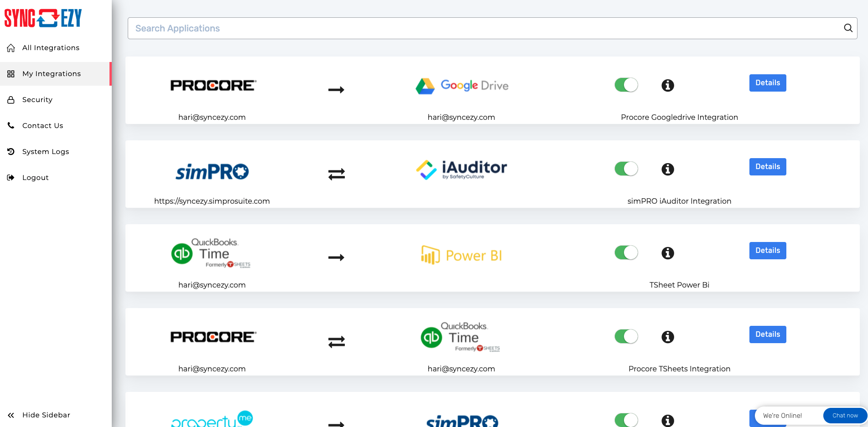Turn off the Procore TSheets Integration switch
Image resolution: width=868 pixels, height=427 pixels.
626,336
